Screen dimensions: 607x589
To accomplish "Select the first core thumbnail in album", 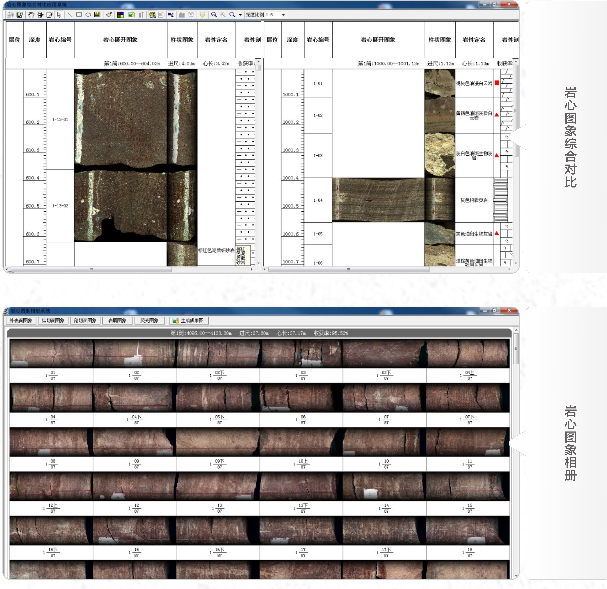I will [x=50, y=353].
